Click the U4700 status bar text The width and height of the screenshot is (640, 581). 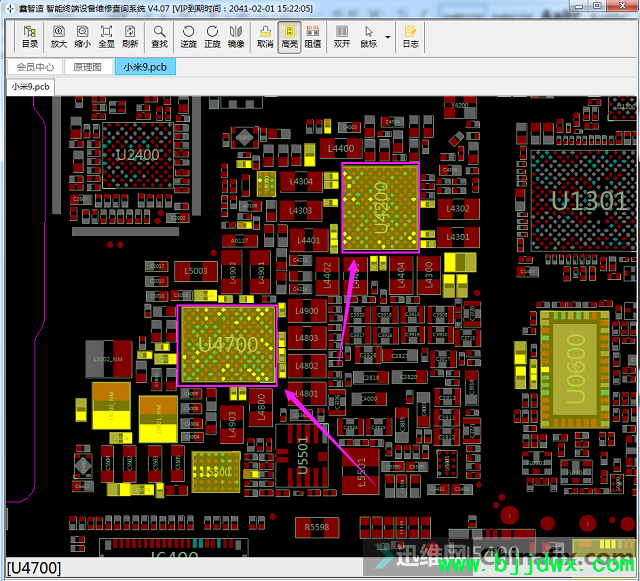point(34,568)
